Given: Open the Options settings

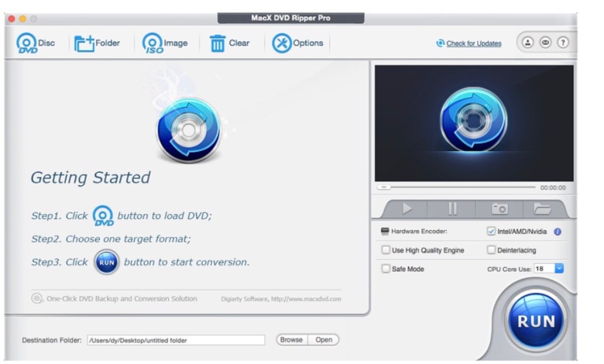Looking at the screenshot, I should click(298, 43).
